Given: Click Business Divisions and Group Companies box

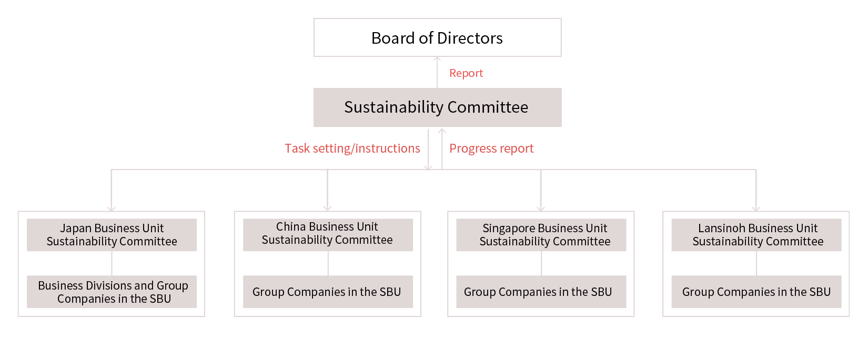Looking at the screenshot, I should point(112,292).
